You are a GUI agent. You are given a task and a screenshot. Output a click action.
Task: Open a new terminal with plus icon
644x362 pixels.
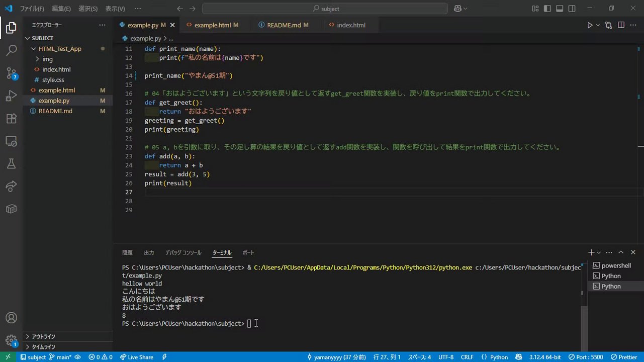591,252
